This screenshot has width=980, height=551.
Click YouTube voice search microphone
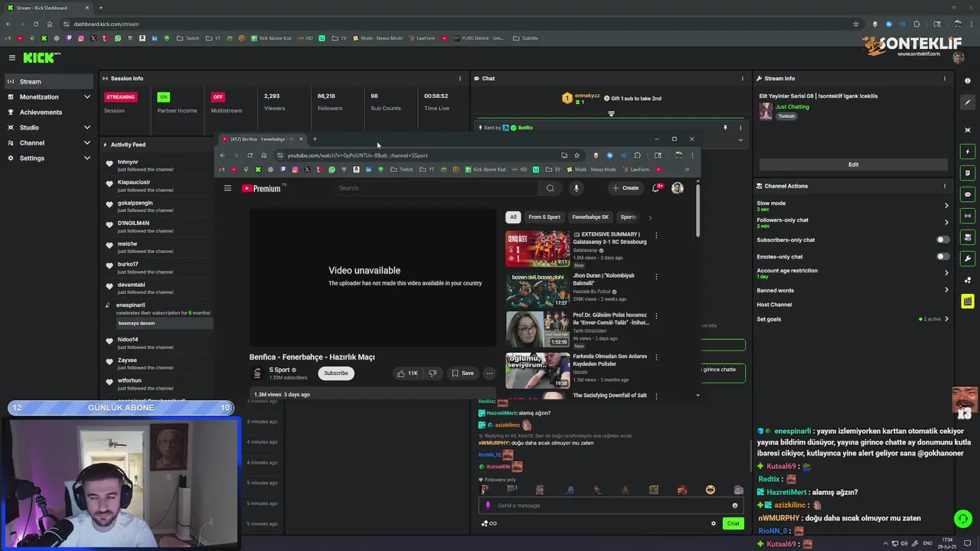click(x=577, y=188)
